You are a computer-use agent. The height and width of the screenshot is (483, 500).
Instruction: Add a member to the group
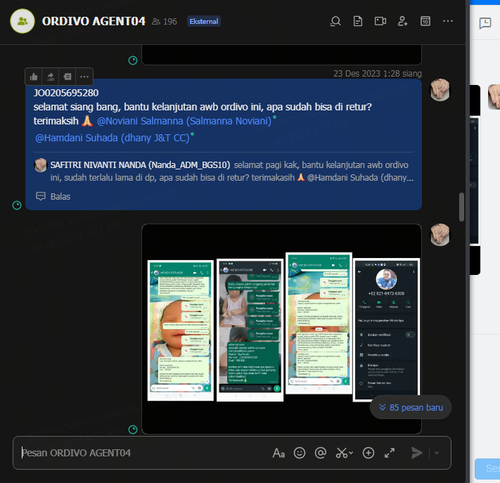403,21
